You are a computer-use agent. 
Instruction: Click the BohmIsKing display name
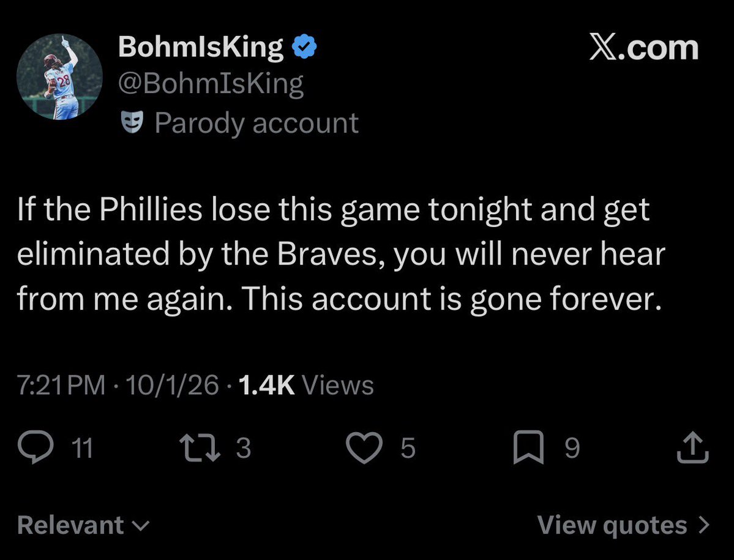[x=201, y=47]
